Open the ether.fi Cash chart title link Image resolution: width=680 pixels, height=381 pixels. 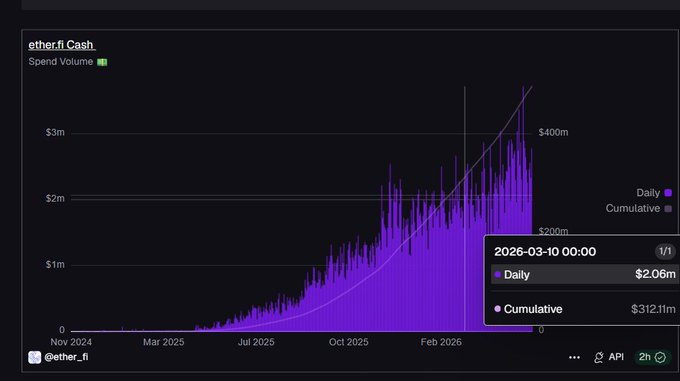click(61, 45)
